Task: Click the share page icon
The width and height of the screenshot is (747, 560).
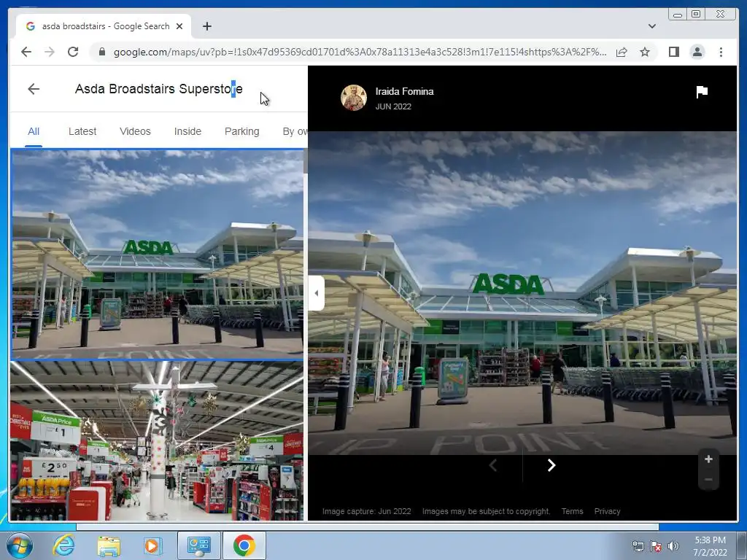Action: coord(622,52)
